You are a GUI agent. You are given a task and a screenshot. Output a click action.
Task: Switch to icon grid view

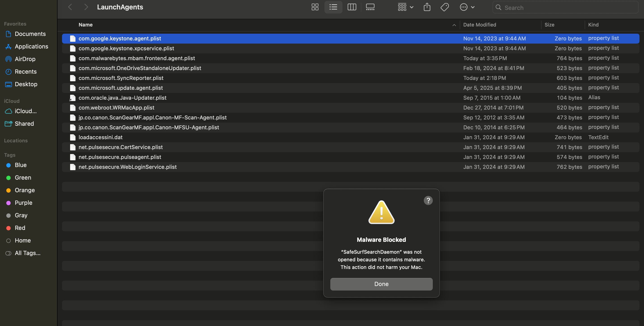pos(315,7)
